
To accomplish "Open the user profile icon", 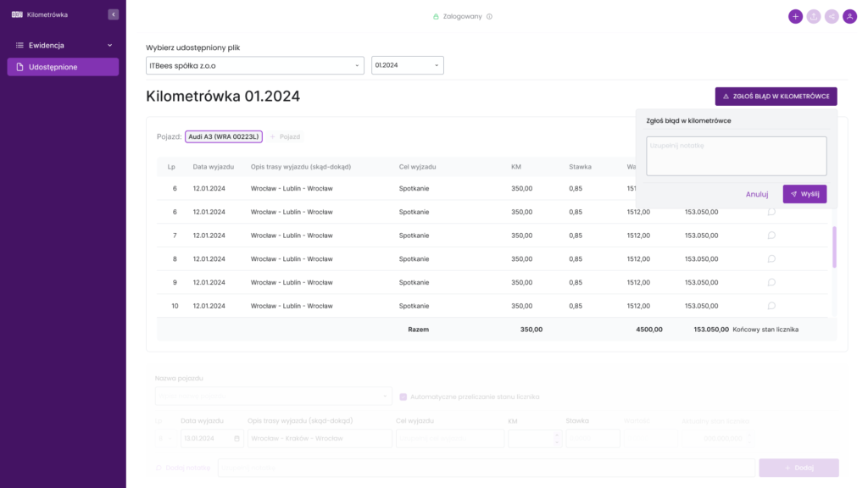I will 849,16.
